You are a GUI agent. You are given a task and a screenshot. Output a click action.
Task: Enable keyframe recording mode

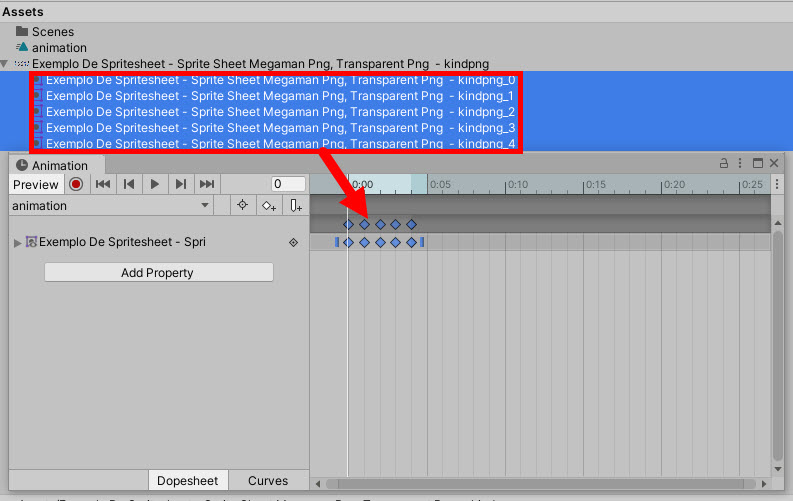76,184
